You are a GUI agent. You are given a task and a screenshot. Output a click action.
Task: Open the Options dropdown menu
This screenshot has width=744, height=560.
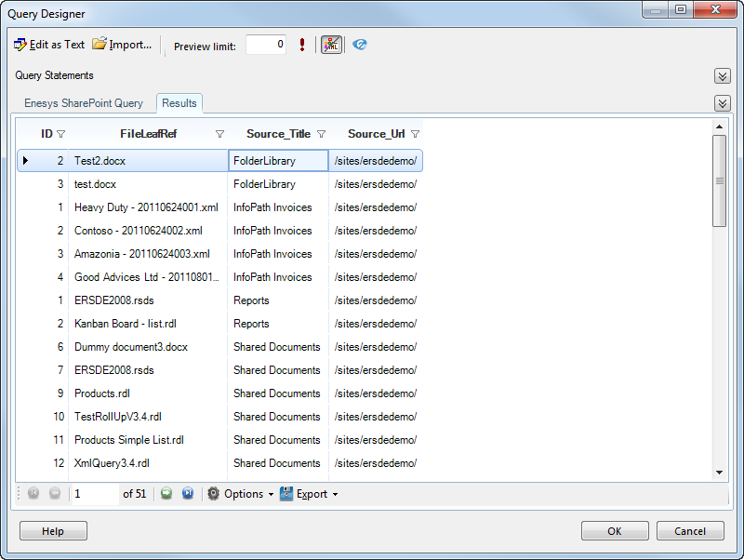click(240, 494)
